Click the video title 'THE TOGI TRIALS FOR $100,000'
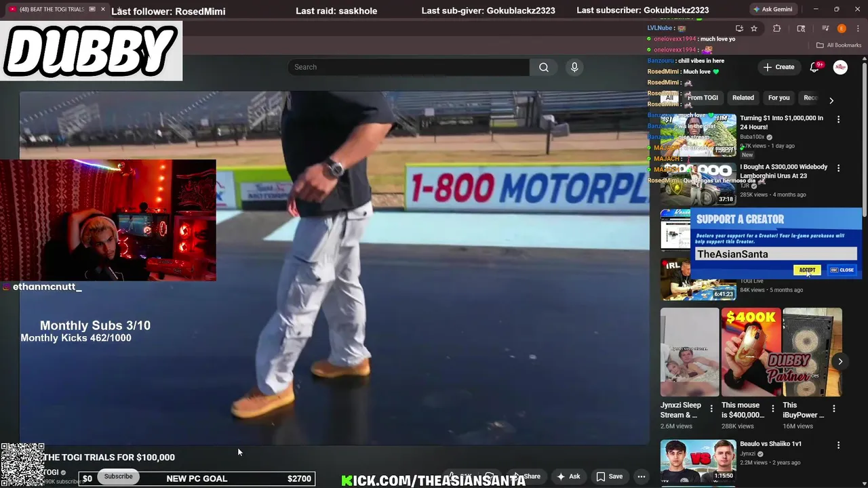The image size is (868, 488). coord(109,457)
